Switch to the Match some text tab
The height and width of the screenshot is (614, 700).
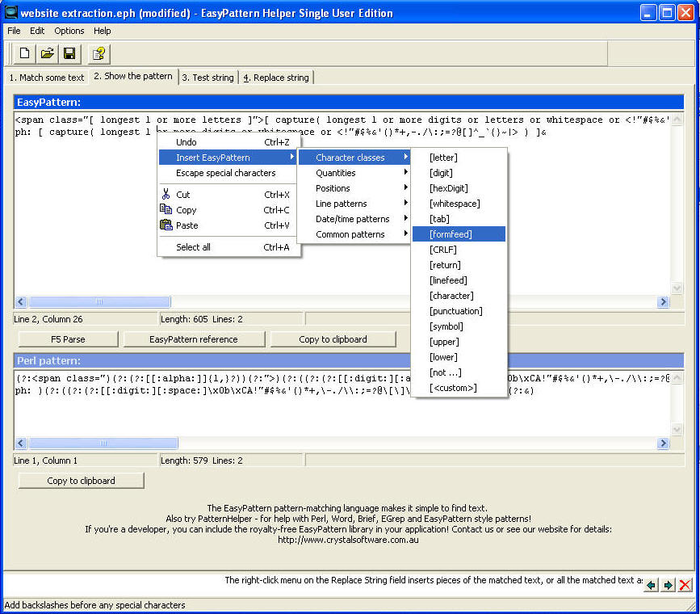tap(47, 78)
